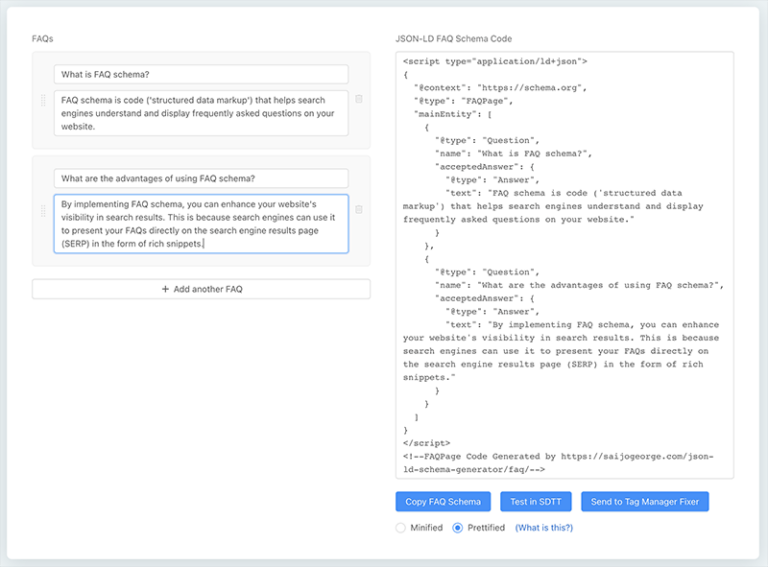Delete the 'advantages of using FAQ schema' entry
The height and width of the screenshot is (567, 768).
pos(359,210)
